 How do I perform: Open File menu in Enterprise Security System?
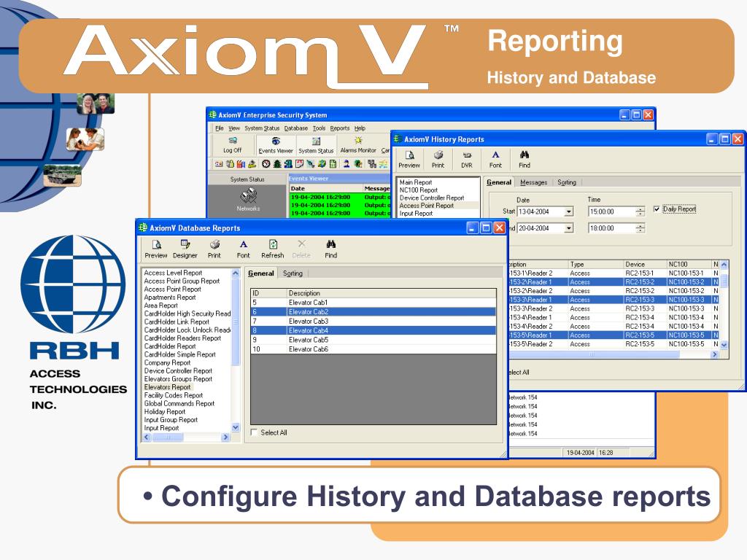[219, 128]
